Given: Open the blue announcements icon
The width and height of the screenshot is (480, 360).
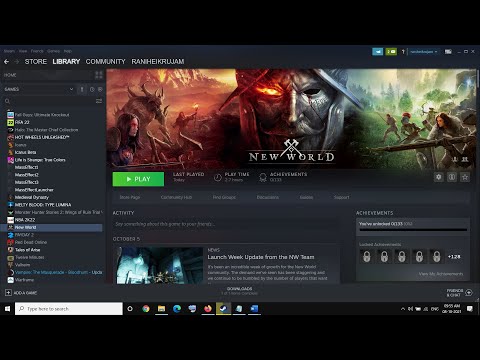Looking at the screenshot, I should (377, 52).
